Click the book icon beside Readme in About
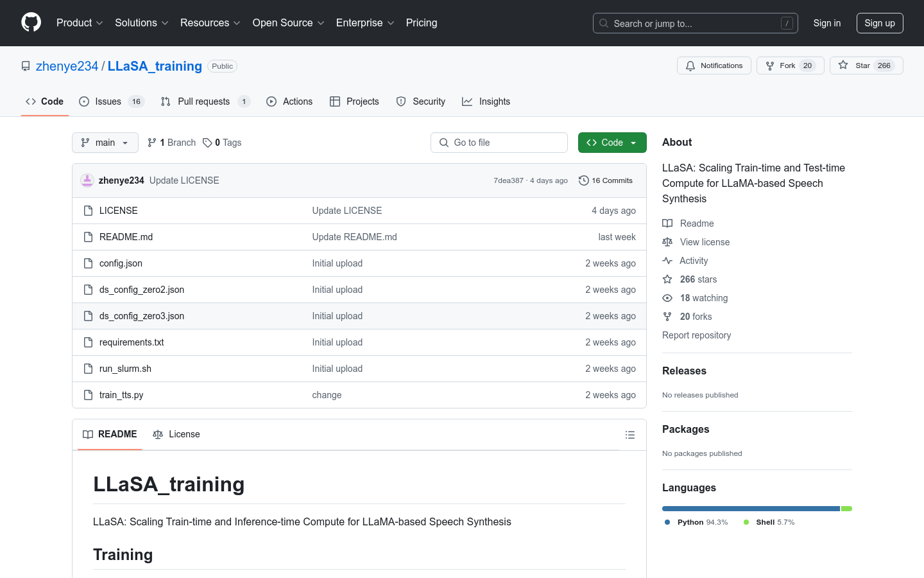924x578 pixels. (x=667, y=223)
